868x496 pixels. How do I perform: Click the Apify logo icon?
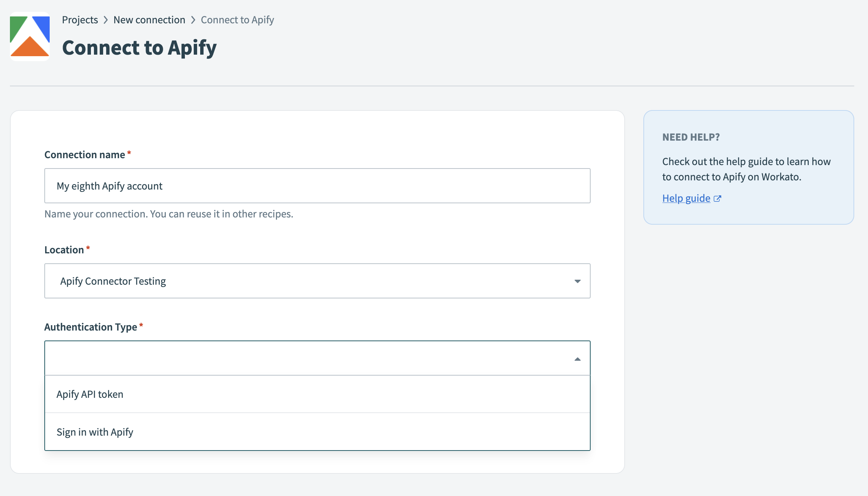29,36
